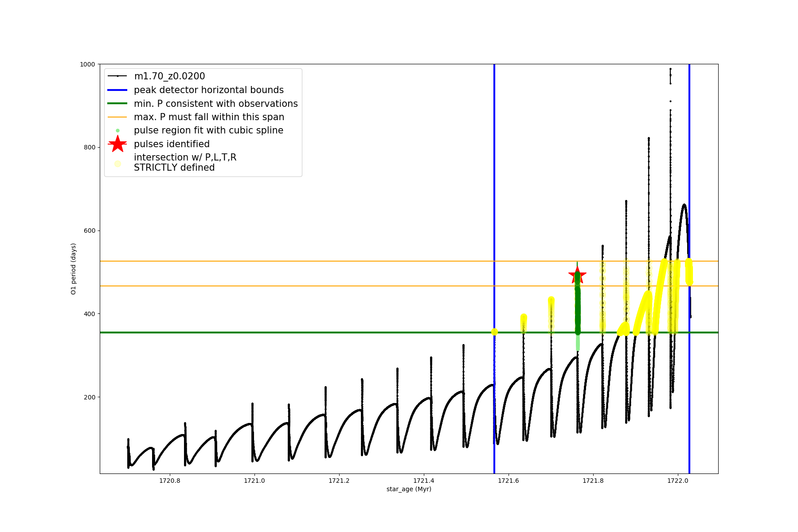
Task: Click the orange line swatch in the legend
Action: click(117, 117)
